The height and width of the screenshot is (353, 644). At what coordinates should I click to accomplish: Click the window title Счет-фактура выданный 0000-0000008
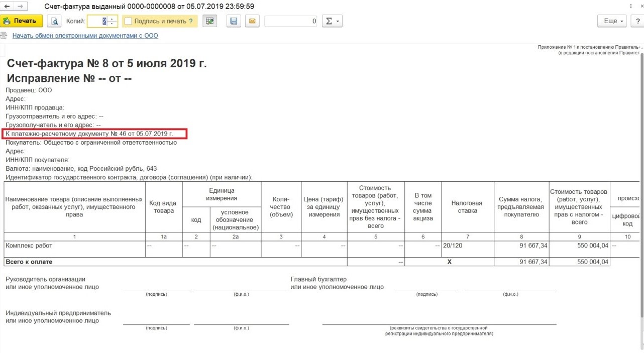[x=149, y=7]
